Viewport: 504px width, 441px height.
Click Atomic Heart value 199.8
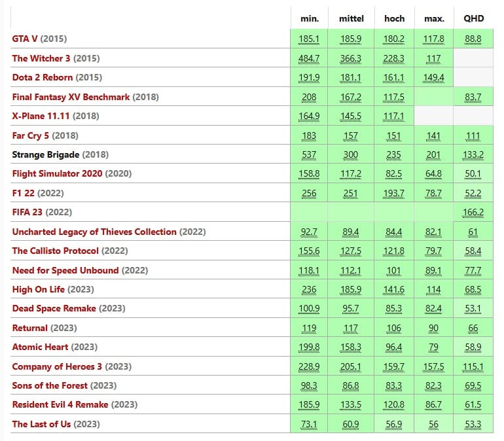[309, 347]
